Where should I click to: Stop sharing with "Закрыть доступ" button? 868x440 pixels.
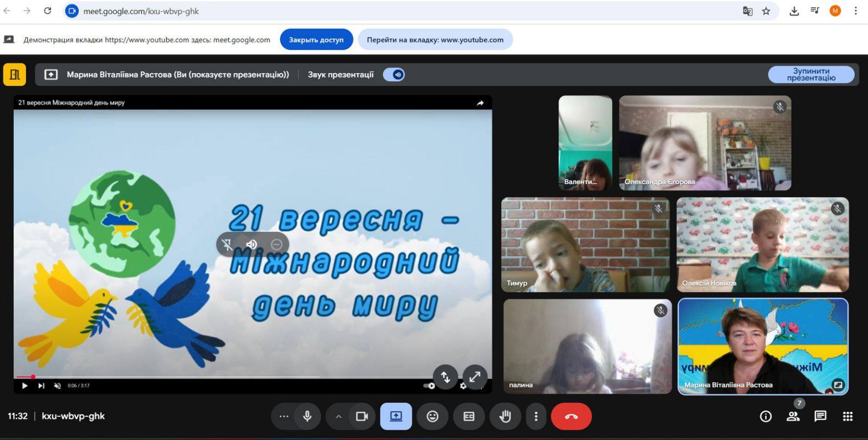click(316, 40)
